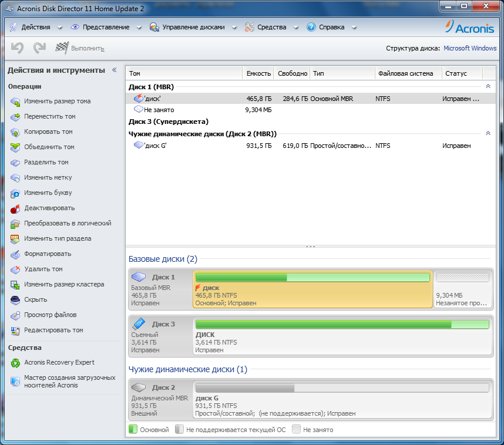Click the Convert to logical icon (Преобразовать в логический)
The height and width of the screenshot is (445, 504).
point(15,224)
